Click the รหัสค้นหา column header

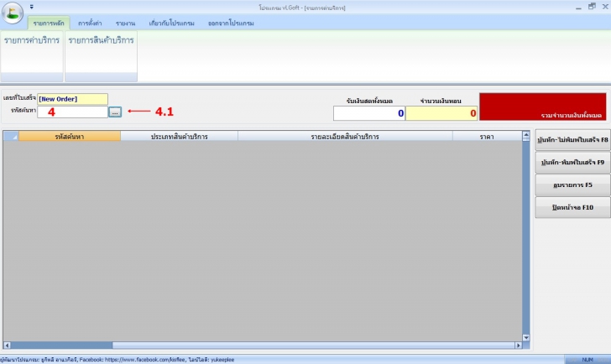click(70, 136)
